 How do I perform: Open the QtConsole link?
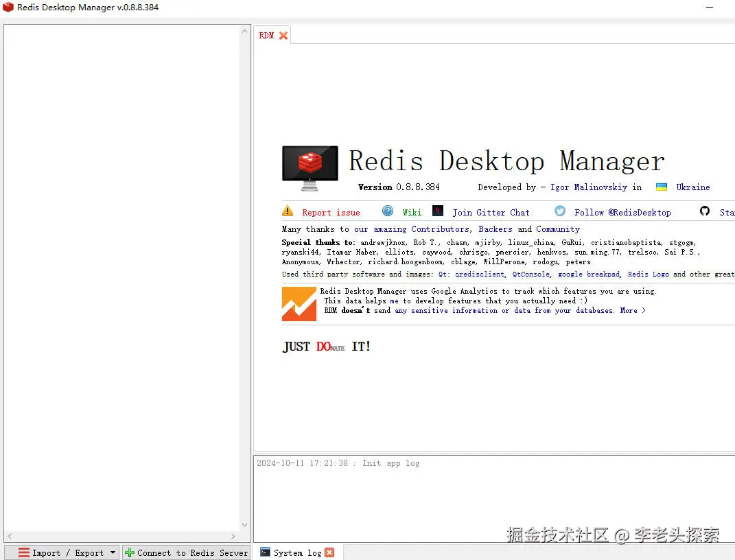530,274
